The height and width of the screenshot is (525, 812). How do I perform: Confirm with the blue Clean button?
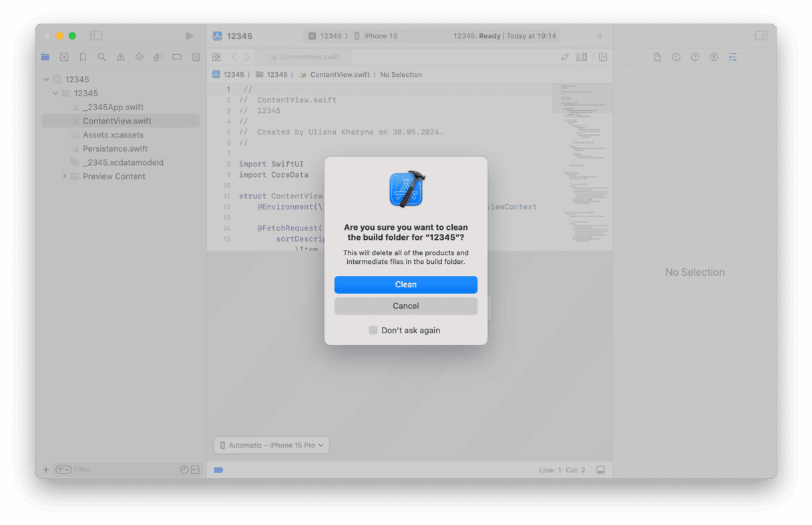[x=405, y=285]
